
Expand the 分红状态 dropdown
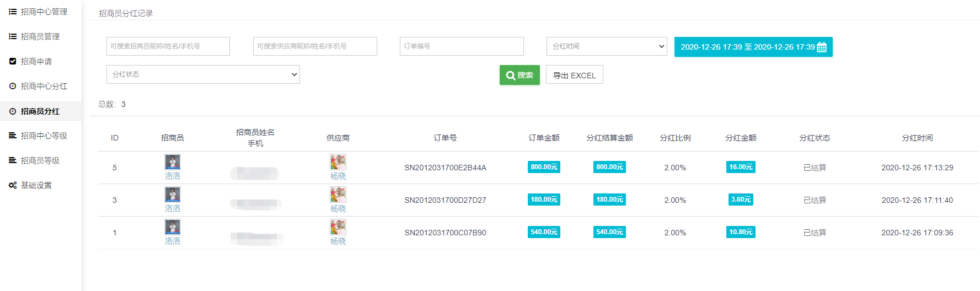coord(203,74)
